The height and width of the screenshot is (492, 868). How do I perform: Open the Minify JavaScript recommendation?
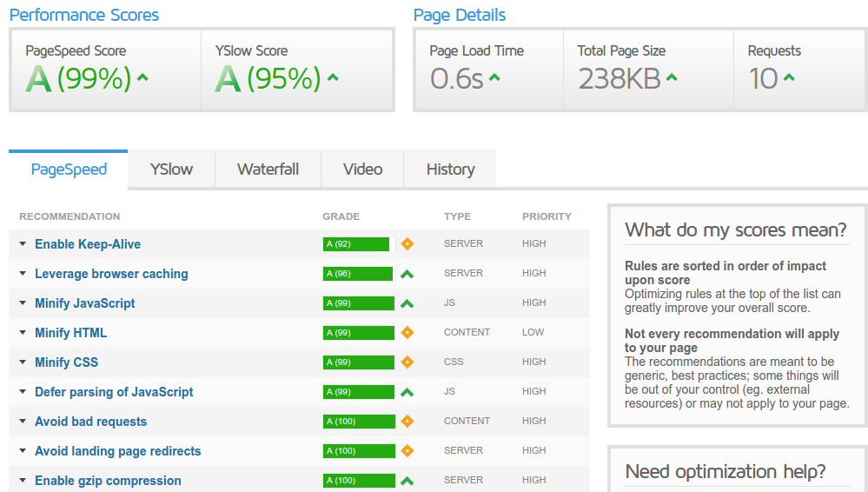click(x=84, y=303)
